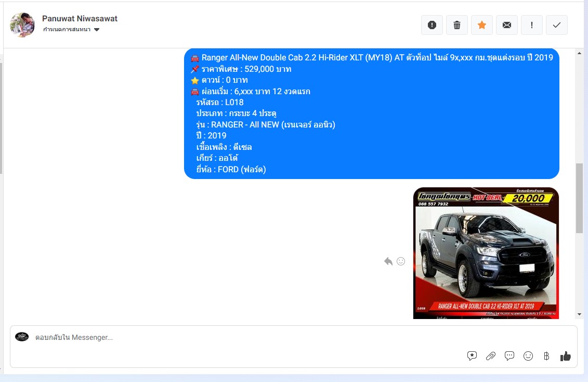Click the Ranger All-New Double Cab title line

372,57
